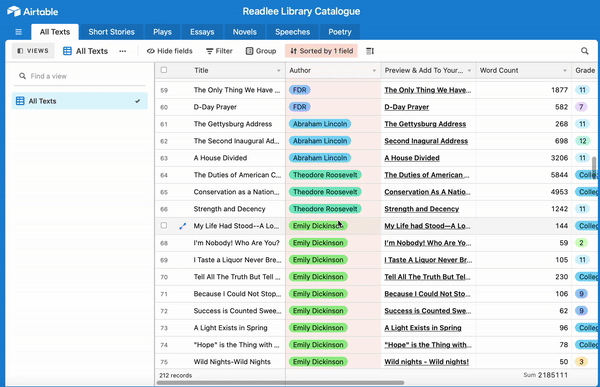Image resolution: width=600 pixels, height=387 pixels.
Task: Click the Filter funnel icon
Action: click(209, 51)
